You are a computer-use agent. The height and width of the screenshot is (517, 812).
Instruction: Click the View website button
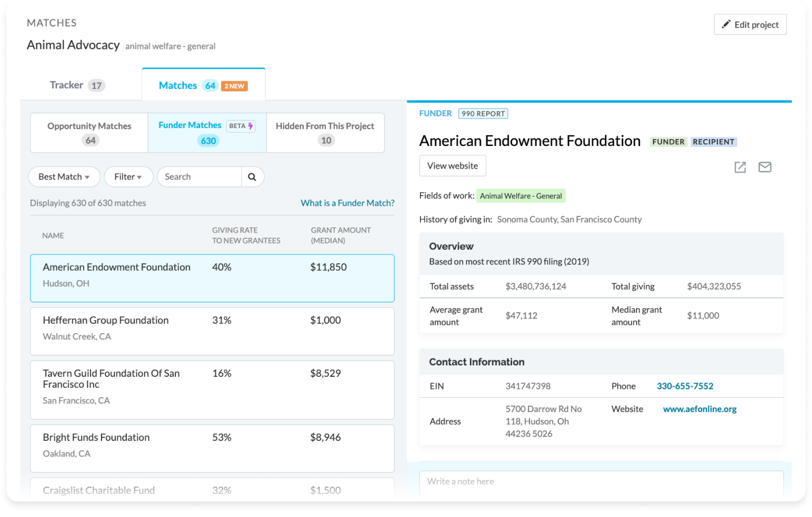452,166
